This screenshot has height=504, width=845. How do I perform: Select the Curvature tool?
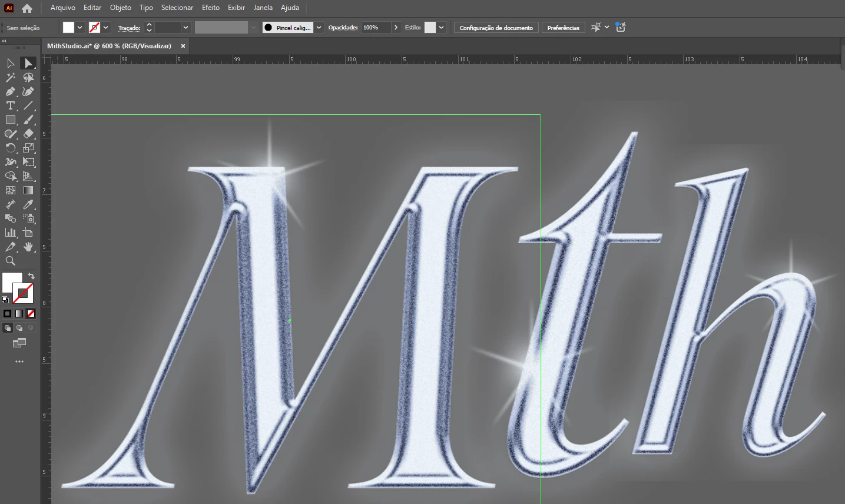[28, 91]
